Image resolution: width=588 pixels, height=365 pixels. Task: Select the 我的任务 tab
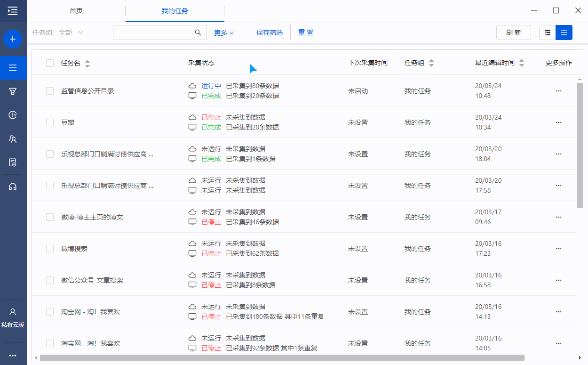175,11
